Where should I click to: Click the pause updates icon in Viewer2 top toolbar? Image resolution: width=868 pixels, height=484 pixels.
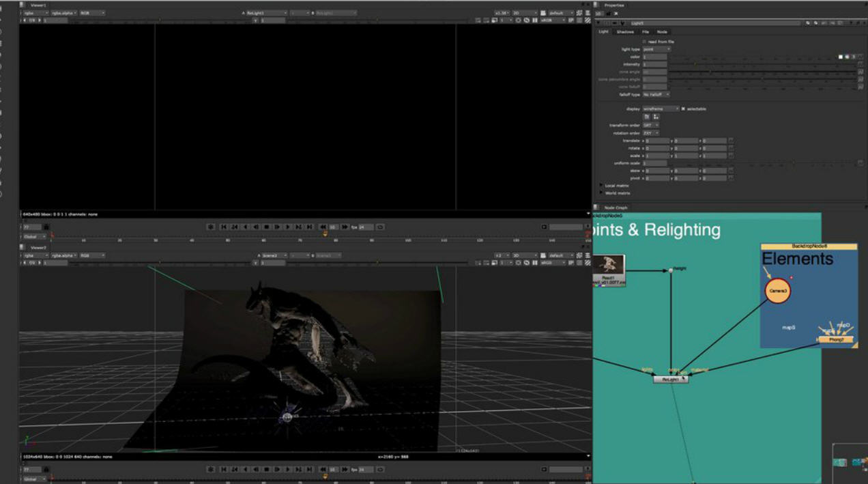click(535, 263)
